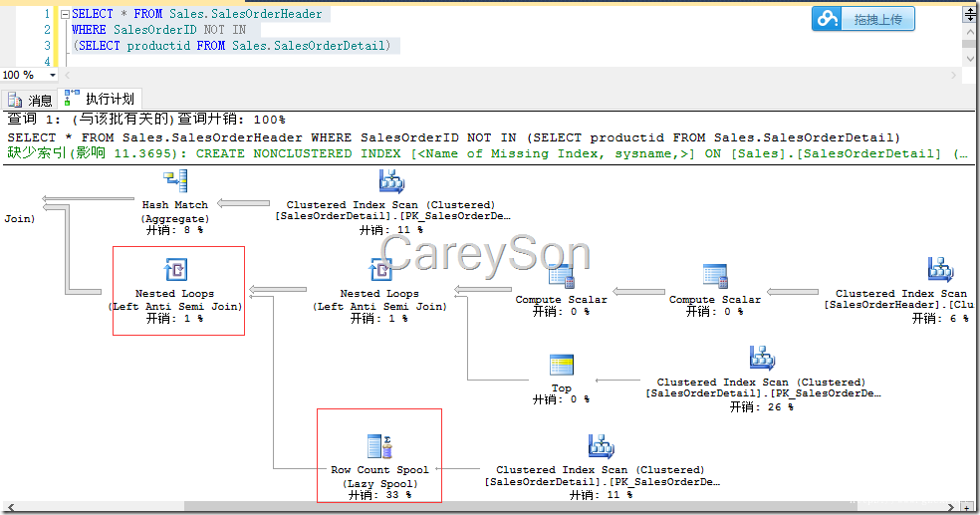Image resolution: width=980 pixels, height=515 pixels.
Task: Open the 100 % zoom dropdown
Action: (53, 75)
